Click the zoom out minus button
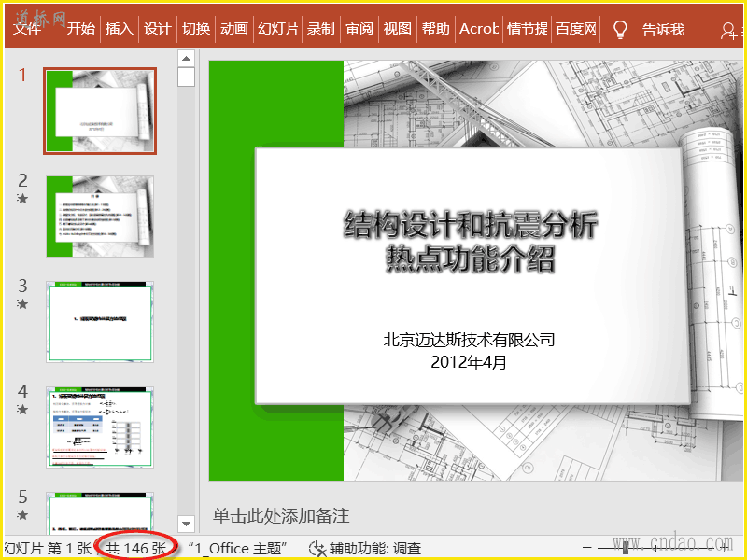The height and width of the screenshot is (560, 747). coord(587,548)
